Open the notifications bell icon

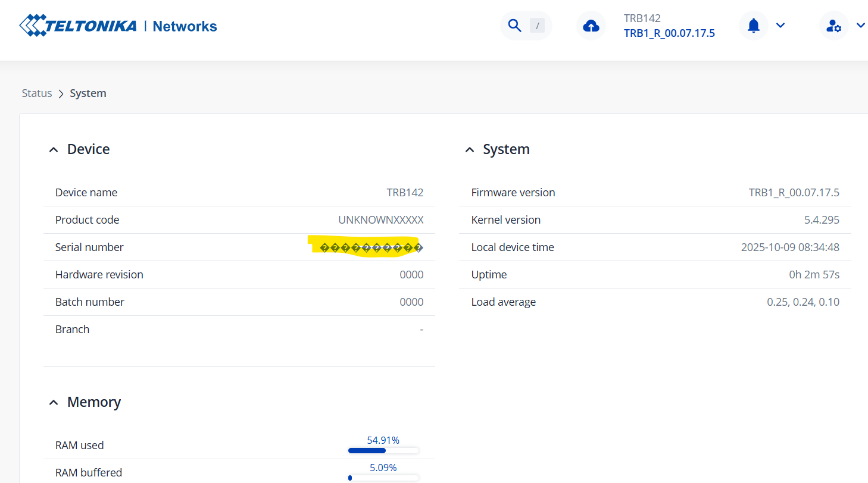click(x=754, y=26)
